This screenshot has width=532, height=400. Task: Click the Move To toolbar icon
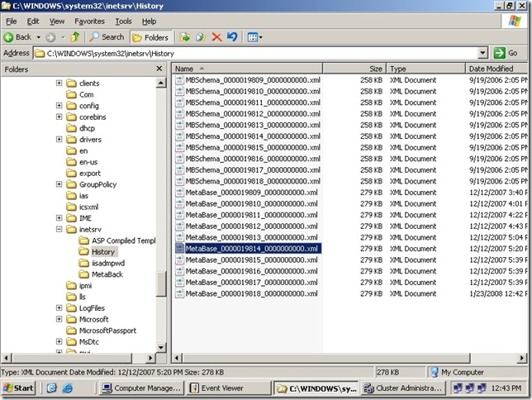[184, 37]
